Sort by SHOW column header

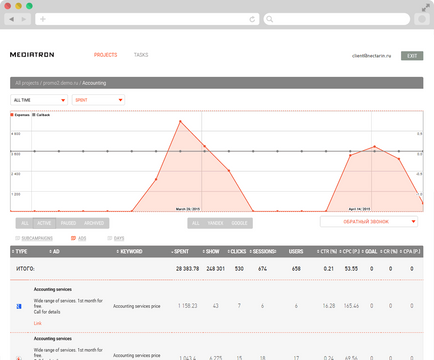click(x=211, y=251)
